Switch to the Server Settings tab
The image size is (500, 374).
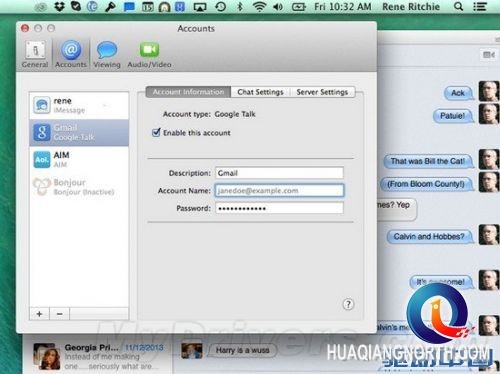click(322, 92)
